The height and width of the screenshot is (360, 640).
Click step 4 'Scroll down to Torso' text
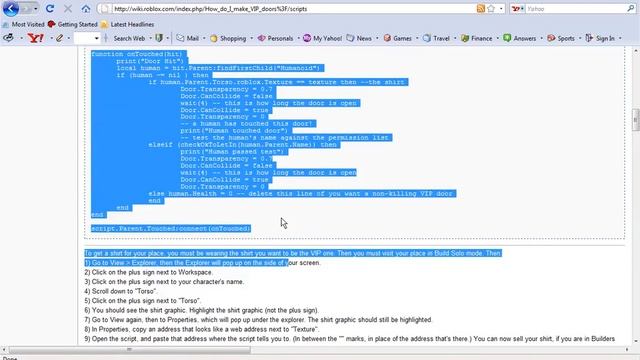tap(121, 291)
